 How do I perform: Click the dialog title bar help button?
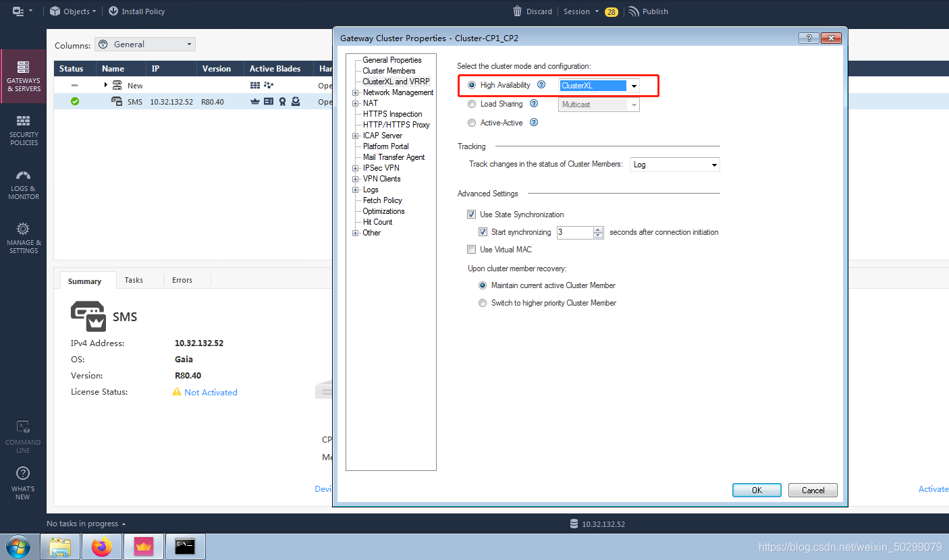[x=809, y=38]
